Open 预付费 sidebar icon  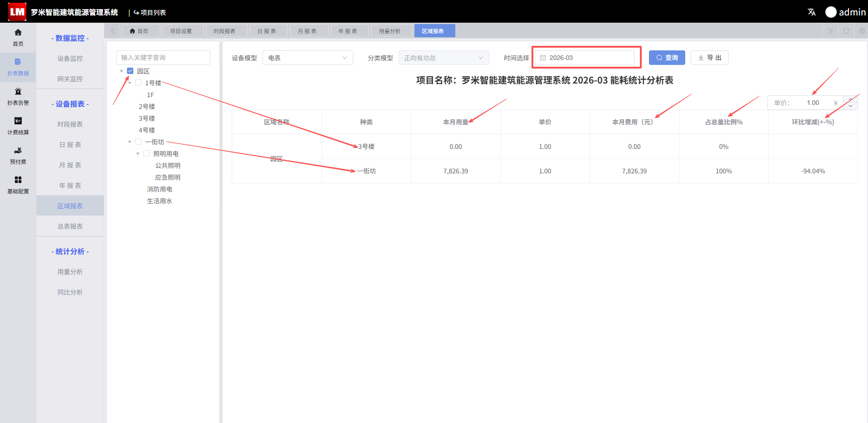pos(18,155)
